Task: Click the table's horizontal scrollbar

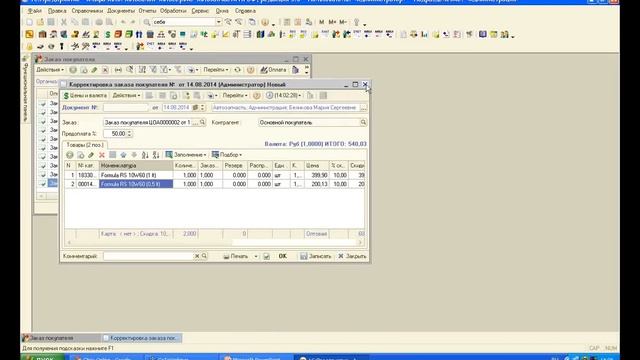Action: pyautogui.click(x=214, y=242)
